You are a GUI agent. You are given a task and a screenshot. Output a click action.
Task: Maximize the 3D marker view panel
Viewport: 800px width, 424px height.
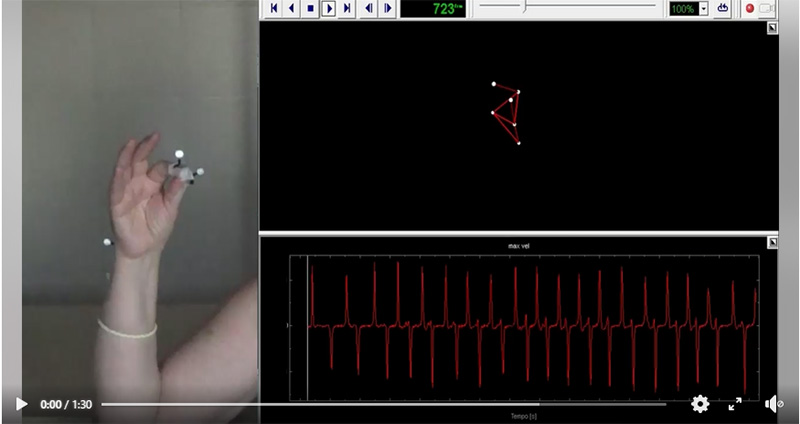point(772,28)
